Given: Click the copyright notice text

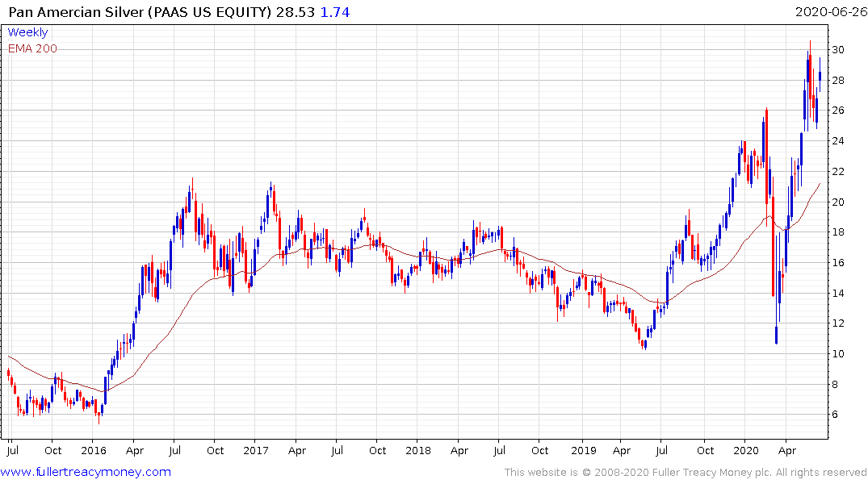Looking at the screenshot, I should click(686, 473).
